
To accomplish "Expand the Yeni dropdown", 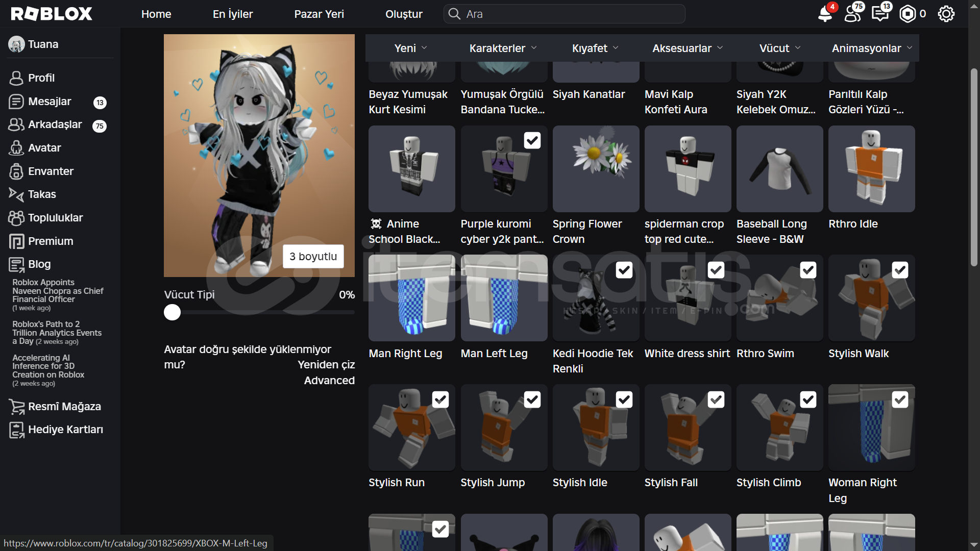I will coord(411,48).
